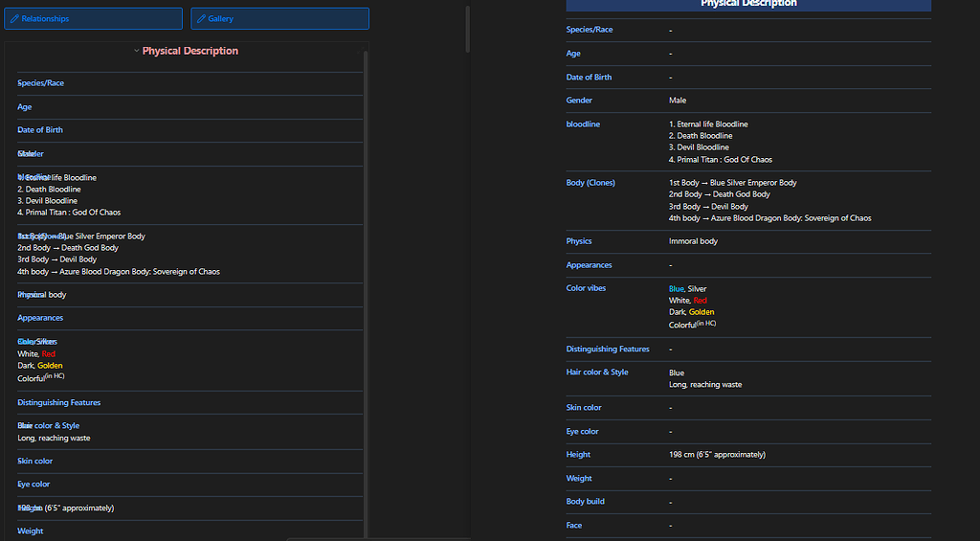The width and height of the screenshot is (980, 541).
Task: Select Date of Birth label in left editor
Action: pos(40,130)
